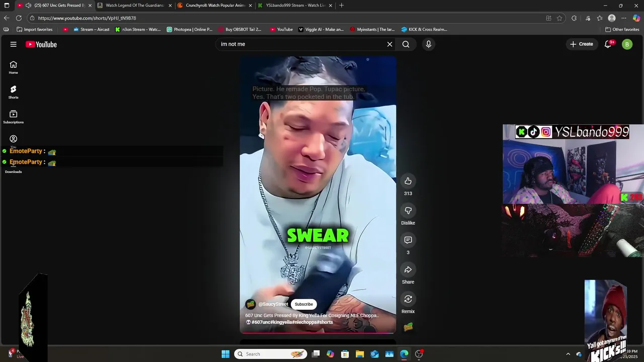Screen dimensions: 644x362
Task: Switch to the YSLbando999 Stream tab
Action: pos(295,6)
